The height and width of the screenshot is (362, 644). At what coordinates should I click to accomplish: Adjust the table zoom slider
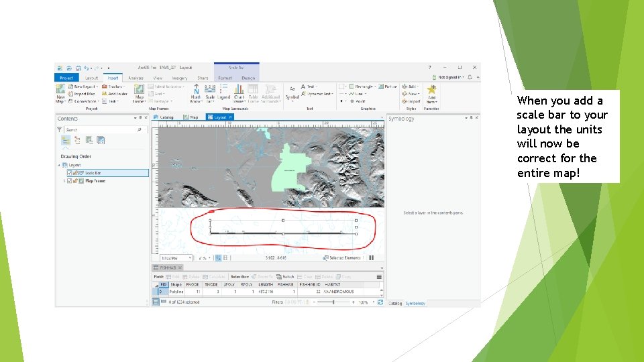333,302
